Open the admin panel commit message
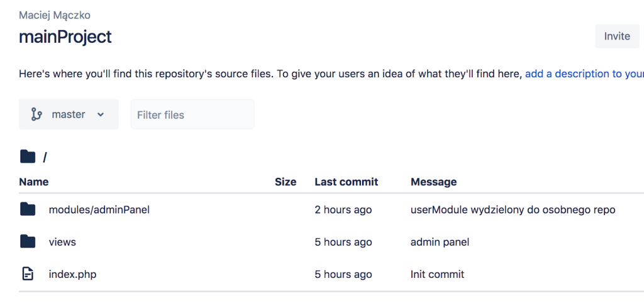 pos(440,242)
